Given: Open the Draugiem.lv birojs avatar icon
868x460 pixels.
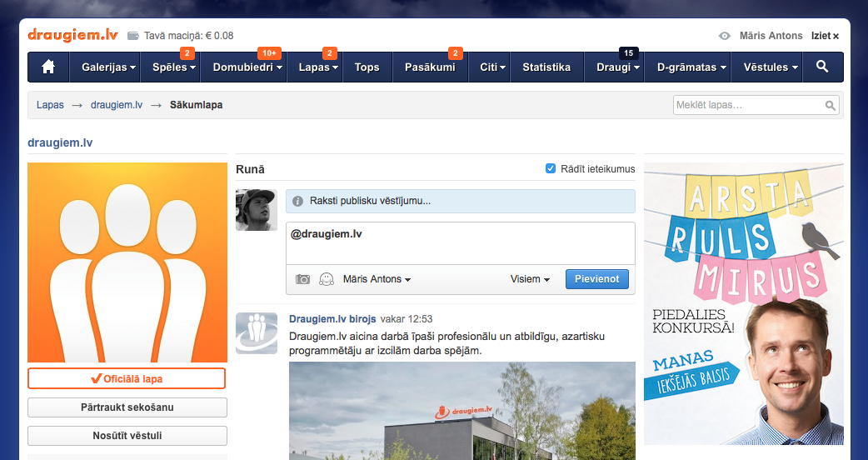Looking at the screenshot, I should point(257,333).
